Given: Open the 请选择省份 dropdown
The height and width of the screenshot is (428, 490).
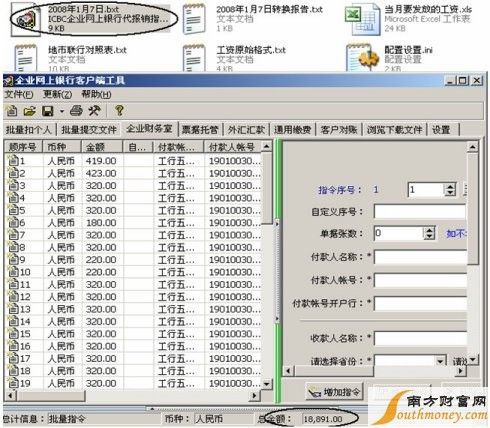Looking at the screenshot, I should (440, 361).
